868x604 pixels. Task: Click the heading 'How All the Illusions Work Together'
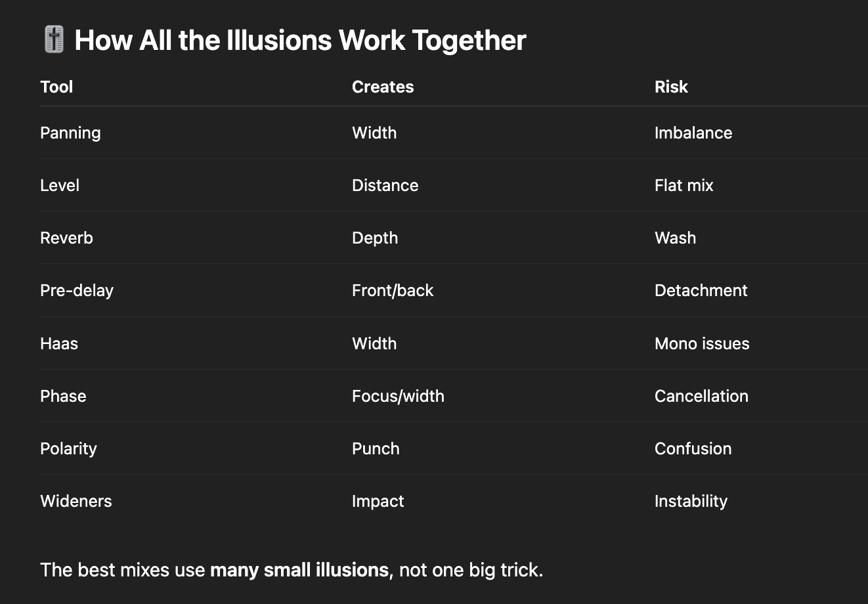point(300,40)
